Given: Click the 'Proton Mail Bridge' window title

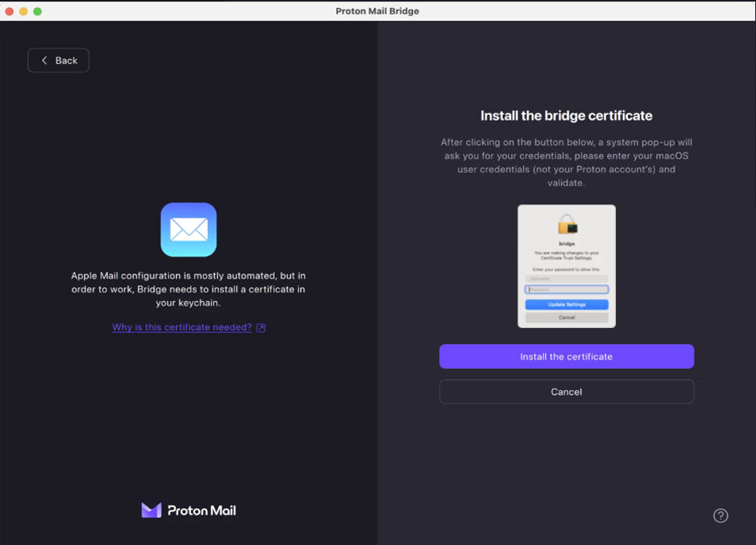Looking at the screenshot, I should pos(377,10).
